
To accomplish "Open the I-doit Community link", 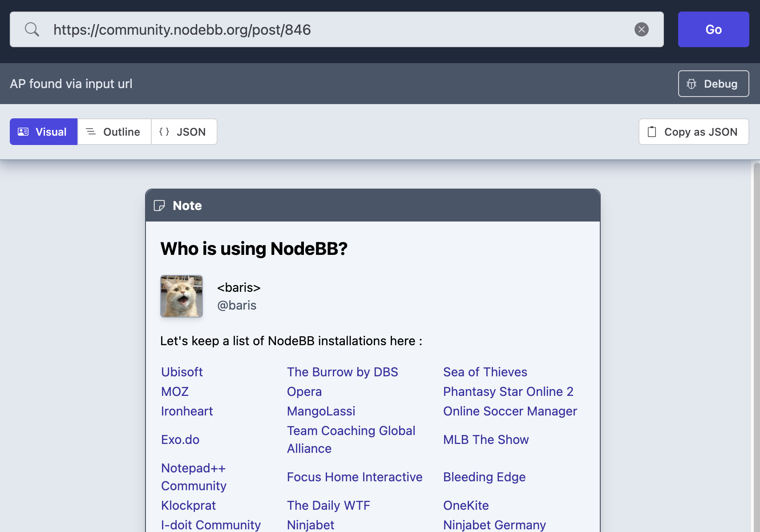I will [211, 525].
